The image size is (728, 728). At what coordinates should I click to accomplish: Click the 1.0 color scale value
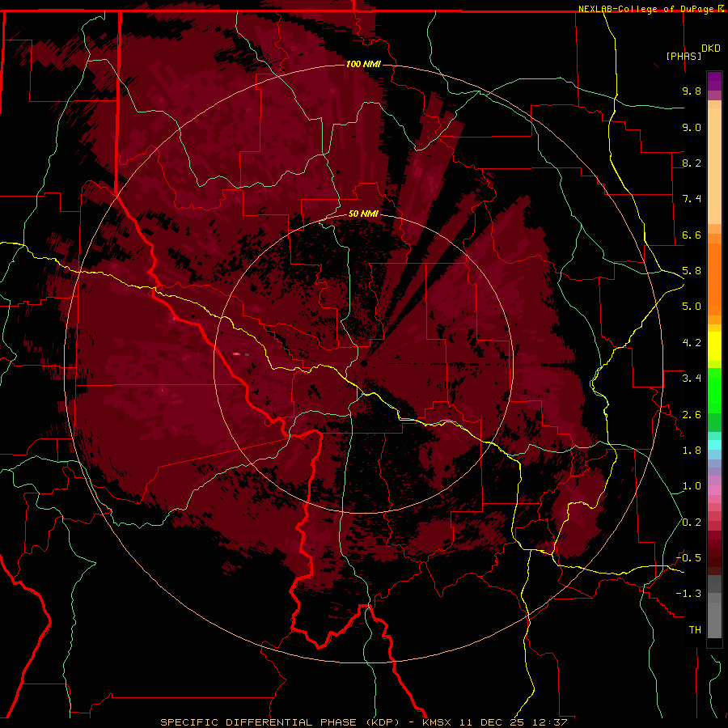[692, 487]
